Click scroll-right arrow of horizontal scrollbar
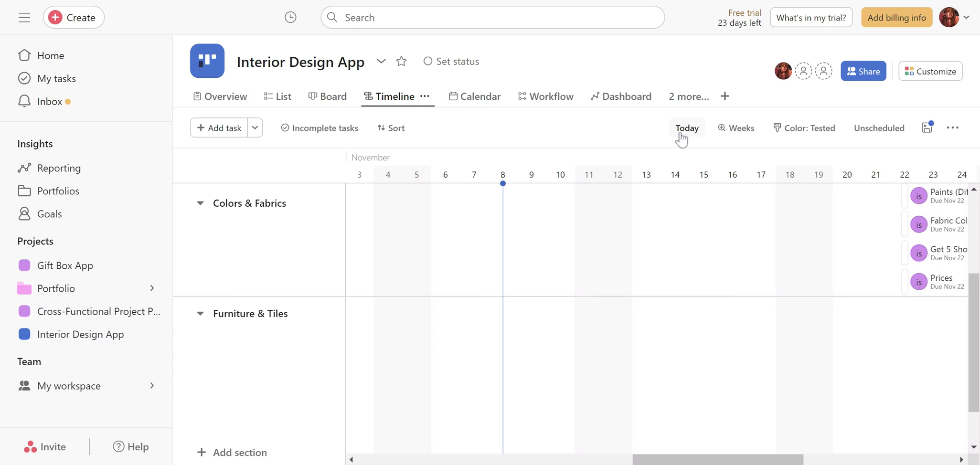Image resolution: width=980 pixels, height=465 pixels. [x=961, y=459]
